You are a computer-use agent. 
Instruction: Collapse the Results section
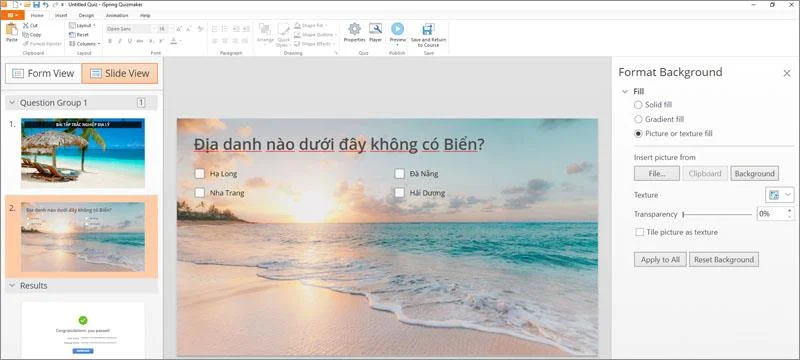coord(12,286)
